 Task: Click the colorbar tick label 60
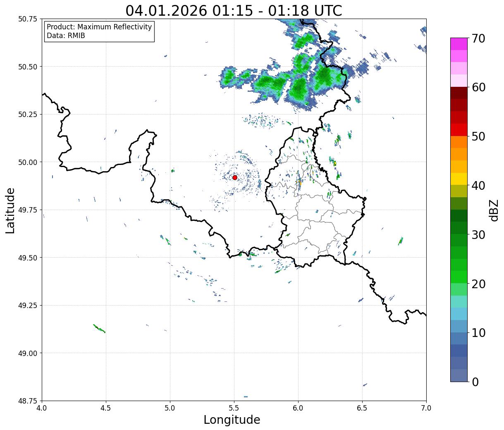pos(479,87)
